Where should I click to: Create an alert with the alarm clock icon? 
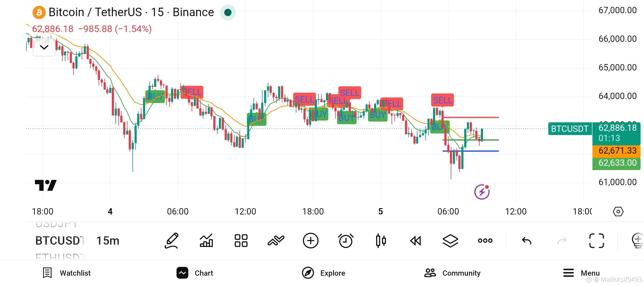point(346,241)
